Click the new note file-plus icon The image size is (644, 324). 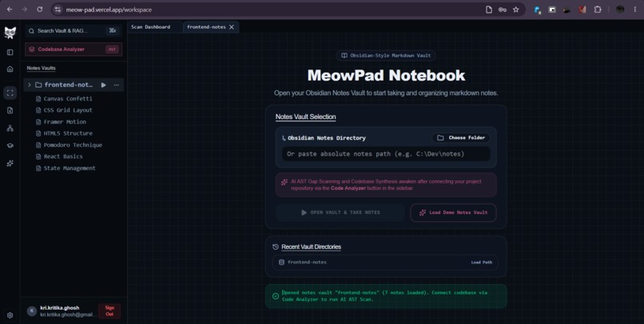click(x=10, y=110)
